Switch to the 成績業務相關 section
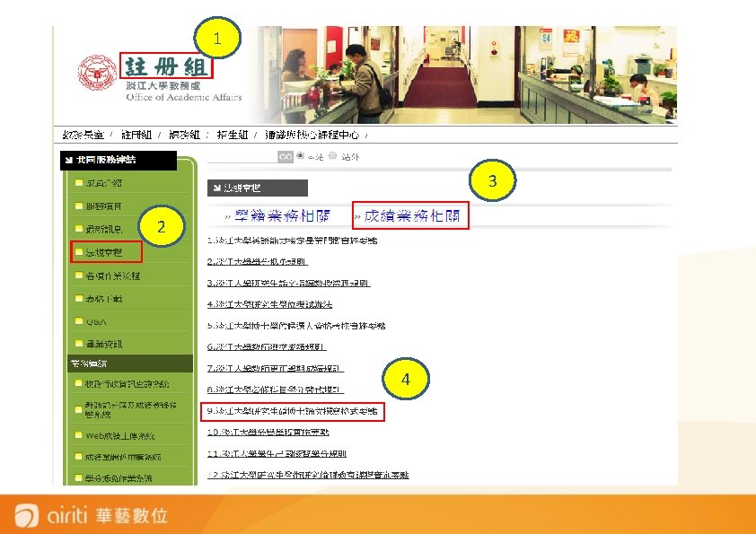The image size is (756, 534). (412, 216)
